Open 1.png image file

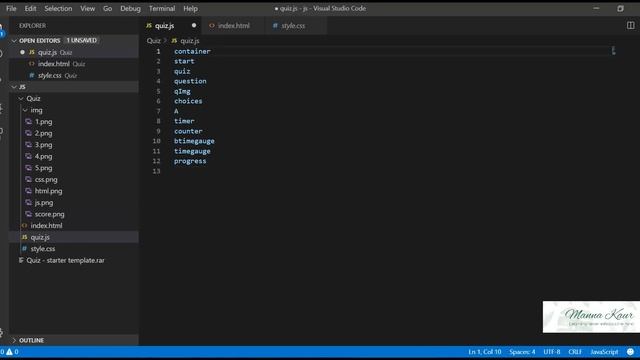[43, 122]
